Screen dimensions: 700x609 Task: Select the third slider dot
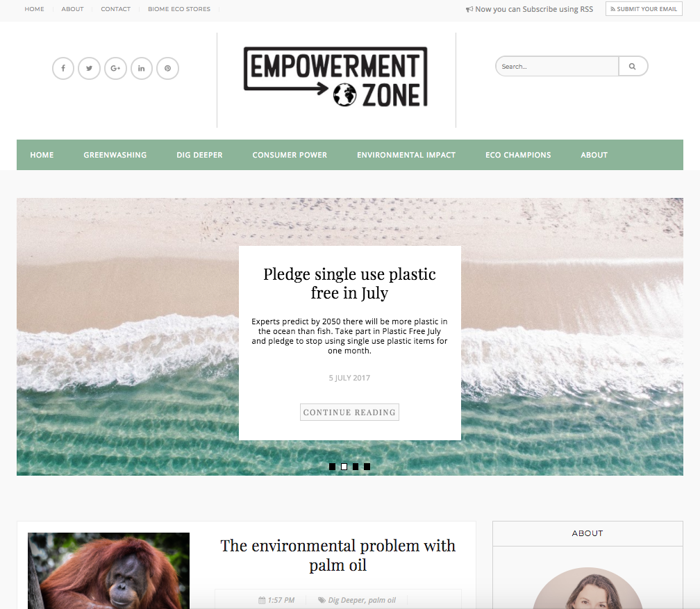point(356,467)
